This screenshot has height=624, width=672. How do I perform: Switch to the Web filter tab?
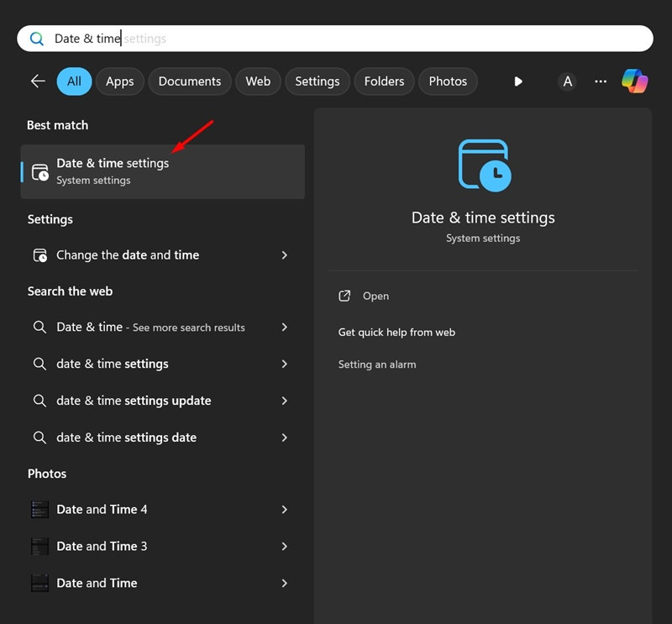[x=258, y=81]
